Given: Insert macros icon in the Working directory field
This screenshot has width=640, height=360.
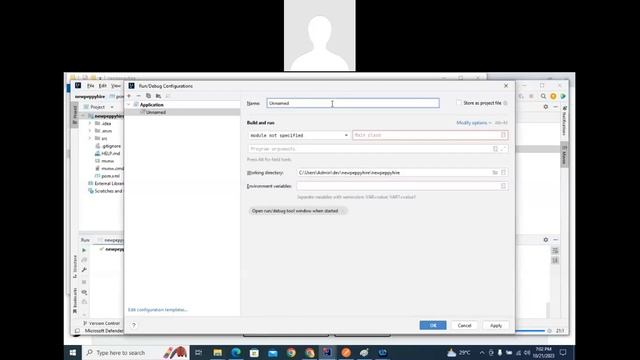Looking at the screenshot, I should [x=503, y=173].
